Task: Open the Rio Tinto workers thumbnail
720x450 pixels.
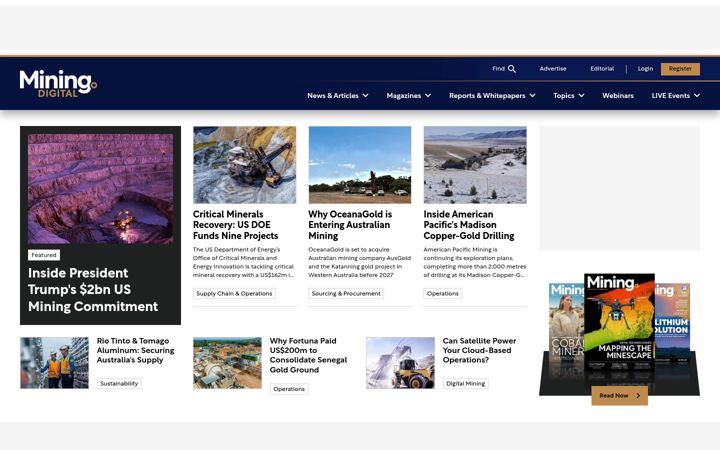Action: (x=54, y=363)
